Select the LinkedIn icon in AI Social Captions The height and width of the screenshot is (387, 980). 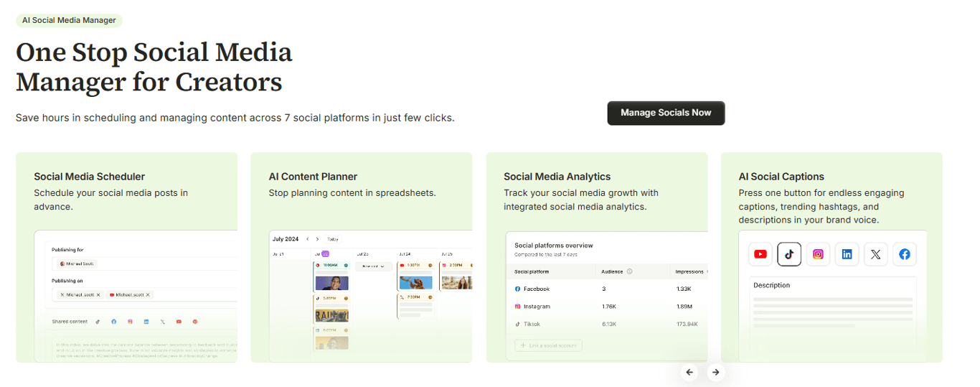pyautogui.click(x=847, y=254)
